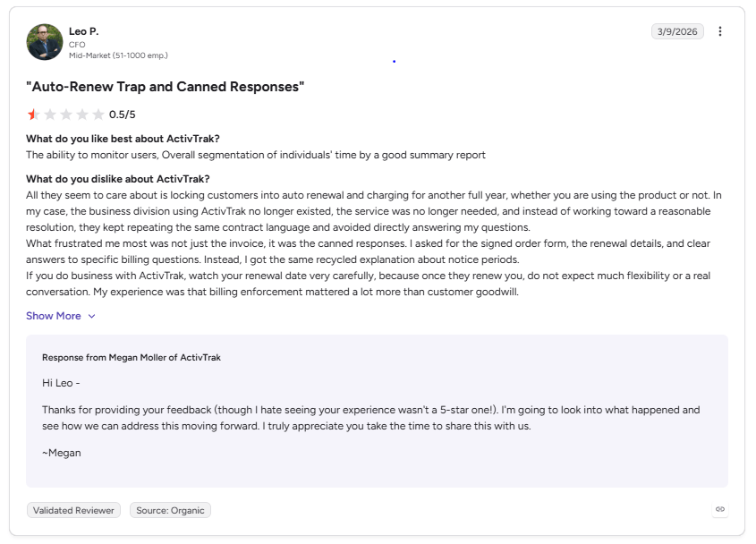Screen dimensions: 756x544
Task: Click the Mid-Market (51-1000 emp.) label
Action: click(x=118, y=55)
